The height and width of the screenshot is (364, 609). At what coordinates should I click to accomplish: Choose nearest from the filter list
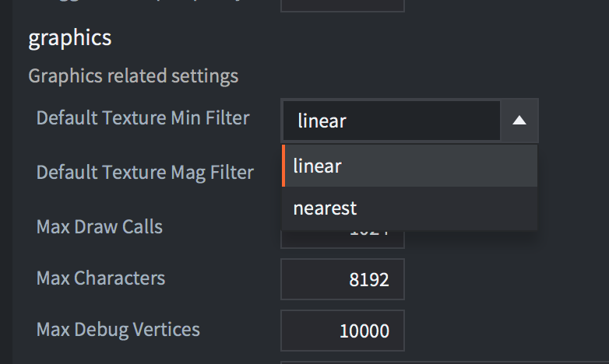(410, 208)
